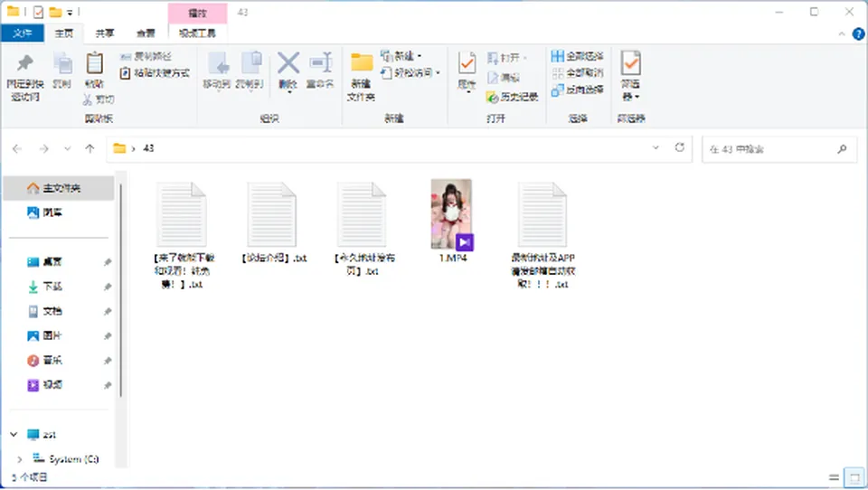Image resolution: width=868 pixels, height=490 pixels.
Task: Toggle pin next to Music sidebar item
Action: [108, 361]
